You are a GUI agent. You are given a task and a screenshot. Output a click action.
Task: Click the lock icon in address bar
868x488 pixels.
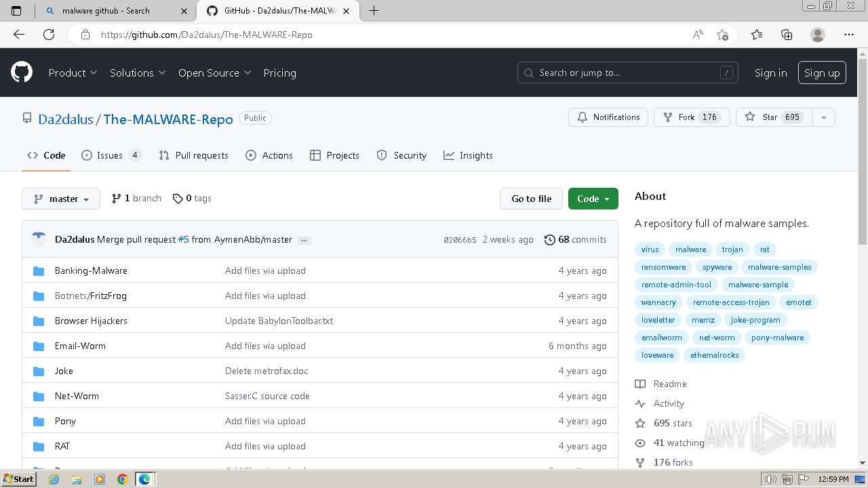pos(85,35)
